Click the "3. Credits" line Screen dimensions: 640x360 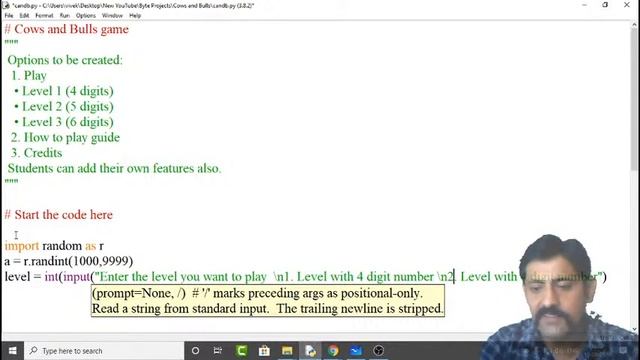tap(36, 153)
